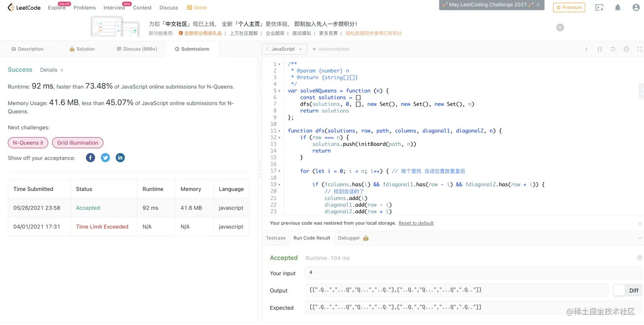This screenshot has width=644, height=325.
Task: Click the curly braces format code icon
Action: click(600, 49)
